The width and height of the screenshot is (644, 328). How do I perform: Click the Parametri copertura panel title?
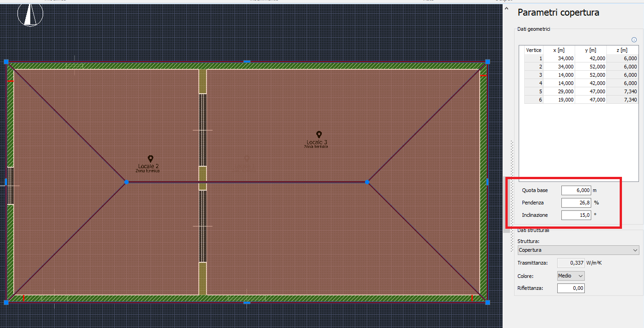558,13
